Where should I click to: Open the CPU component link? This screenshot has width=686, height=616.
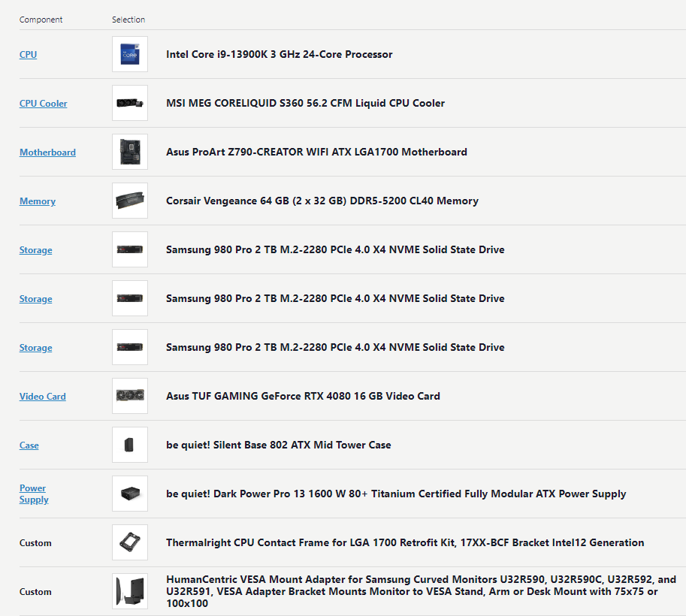[x=28, y=55]
